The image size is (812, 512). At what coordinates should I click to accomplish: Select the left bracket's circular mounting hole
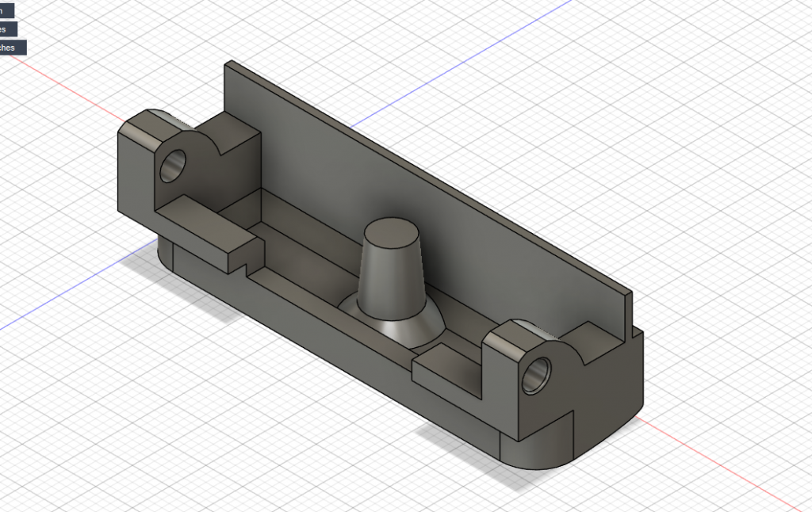point(172,166)
